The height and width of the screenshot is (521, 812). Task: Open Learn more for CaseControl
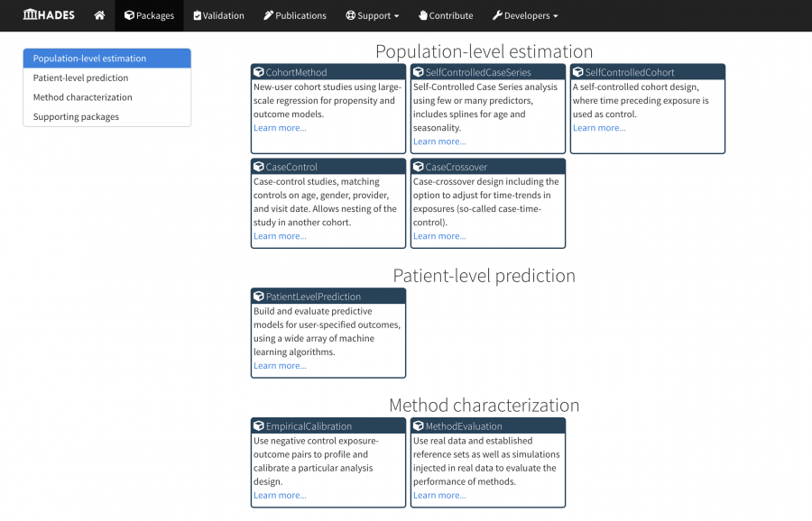[x=280, y=235]
